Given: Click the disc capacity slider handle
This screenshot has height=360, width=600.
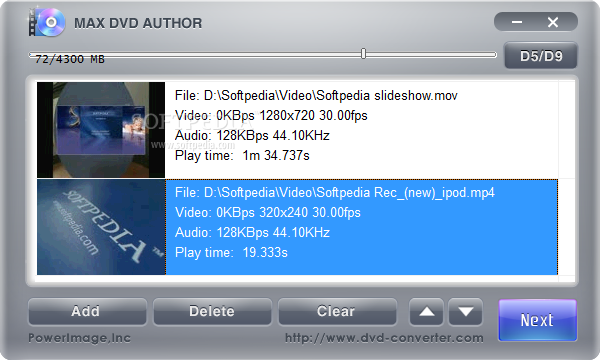Looking at the screenshot, I should click(364, 54).
